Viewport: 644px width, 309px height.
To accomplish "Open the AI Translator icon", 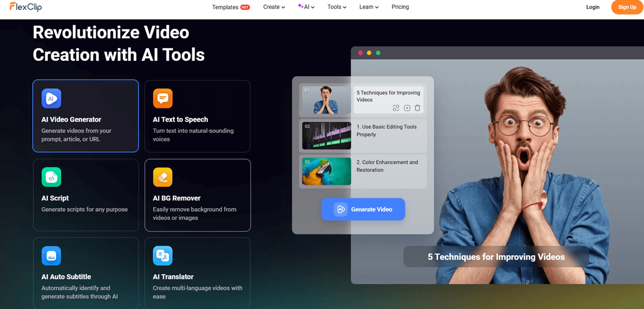I will pos(163,256).
